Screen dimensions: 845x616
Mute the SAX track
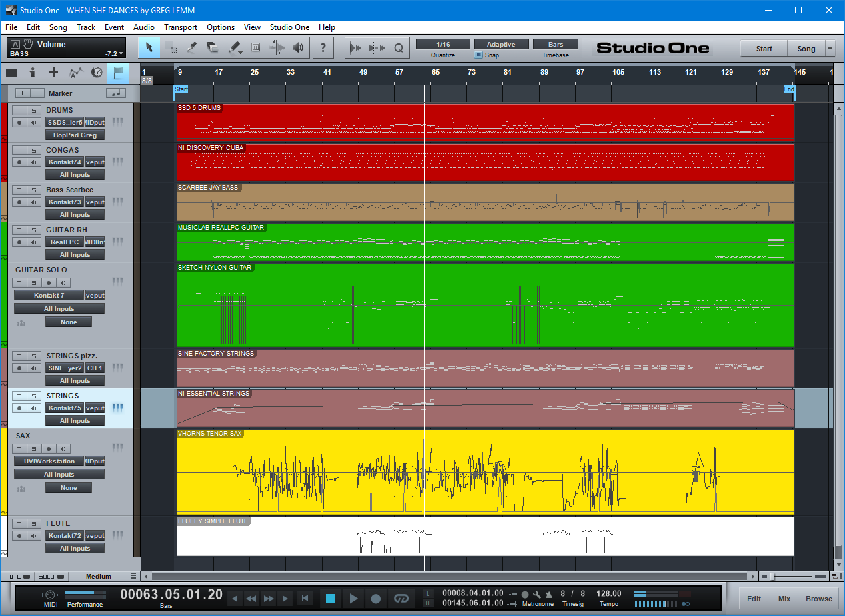pyautogui.click(x=19, y=449)
